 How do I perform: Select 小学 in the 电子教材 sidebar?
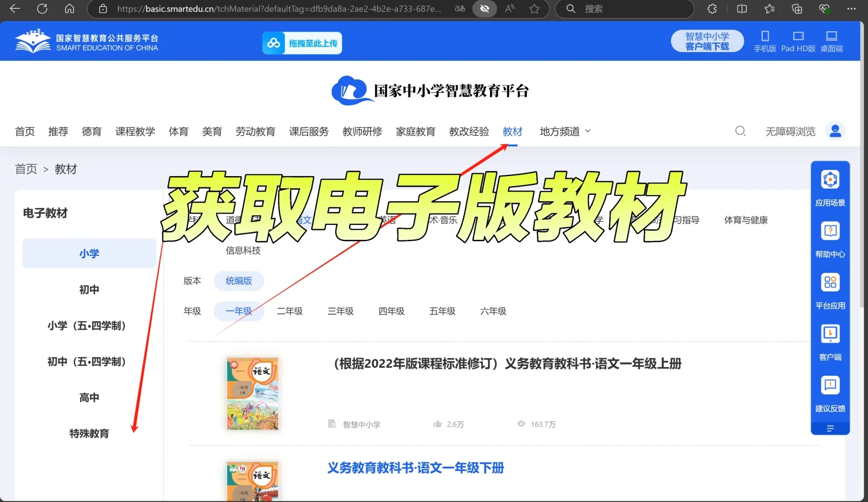[x=89, y=253]
